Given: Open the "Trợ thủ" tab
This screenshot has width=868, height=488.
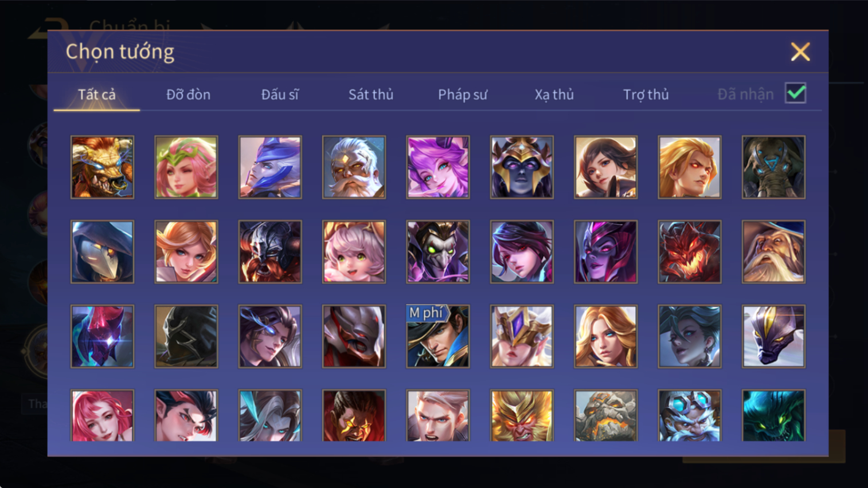Looking at the screenshot, I should (646, 95).
